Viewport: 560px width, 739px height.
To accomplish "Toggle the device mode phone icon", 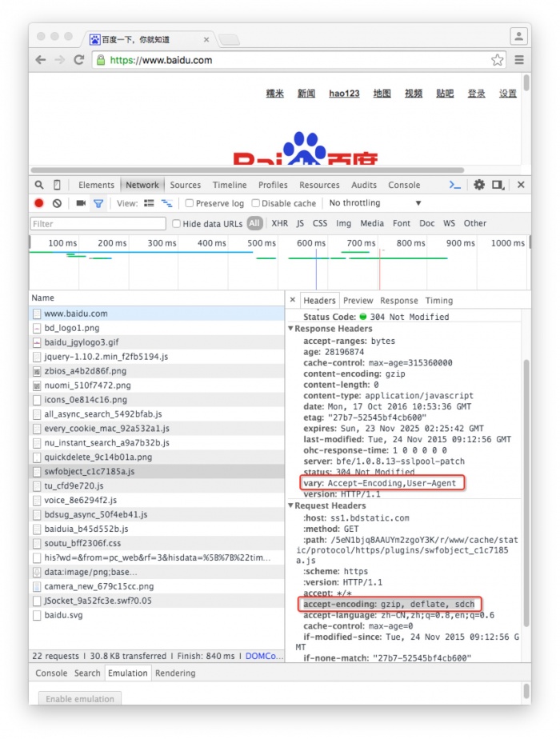I will (x=57, y=185).
